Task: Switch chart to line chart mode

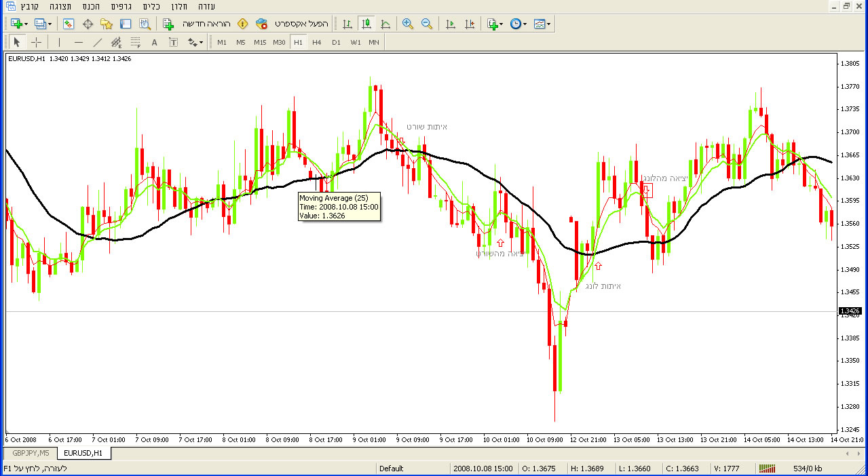Action: 385,24
